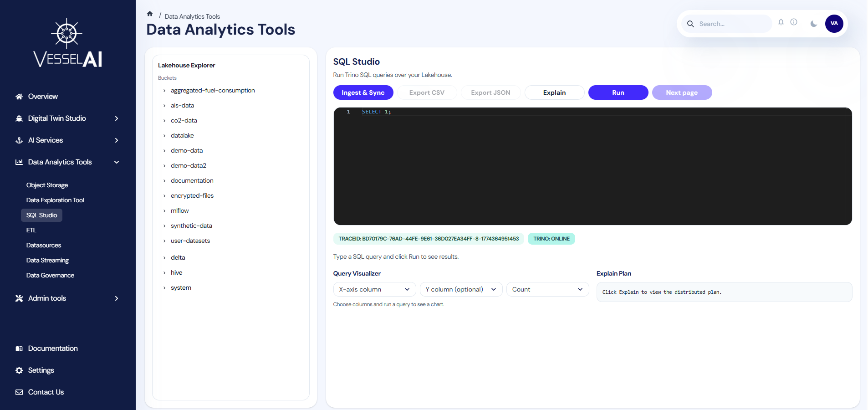Open the Count aggregation dropdown

547,289
